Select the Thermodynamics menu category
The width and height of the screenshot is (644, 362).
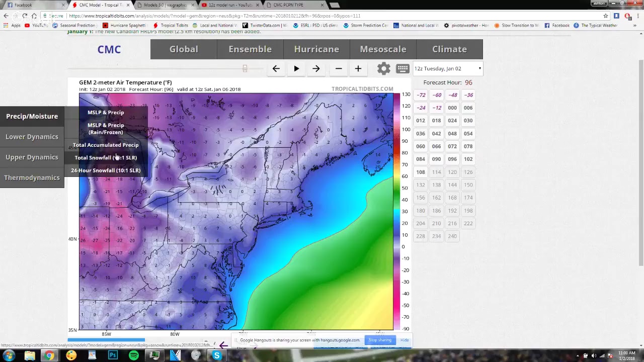tap(32, 177)
